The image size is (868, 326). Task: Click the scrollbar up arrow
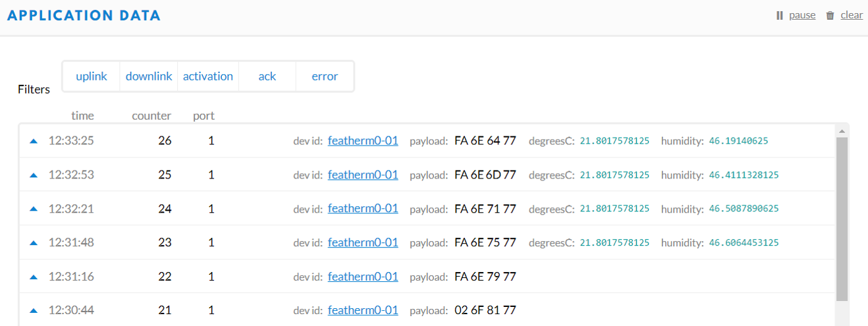(x=842, y=130)
